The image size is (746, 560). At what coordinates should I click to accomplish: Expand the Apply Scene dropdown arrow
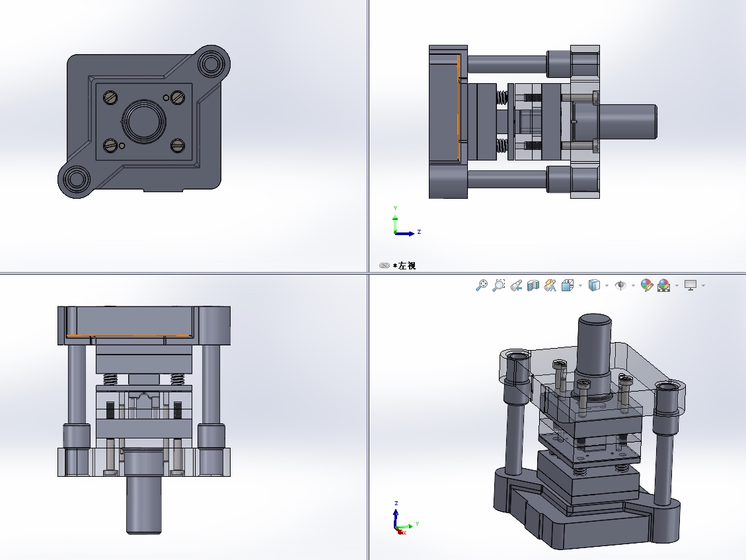(677, 286)
